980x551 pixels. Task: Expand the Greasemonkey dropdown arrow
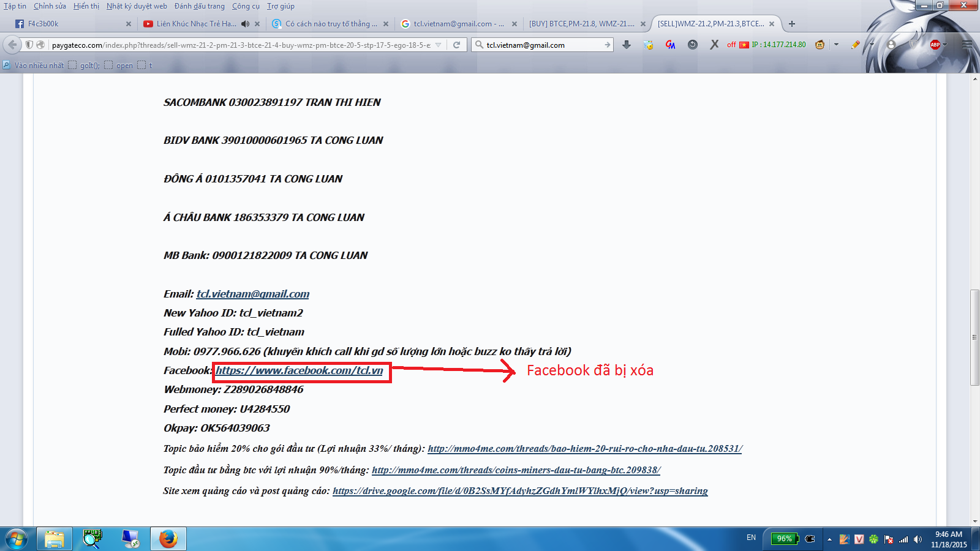(x=836, y=45)
